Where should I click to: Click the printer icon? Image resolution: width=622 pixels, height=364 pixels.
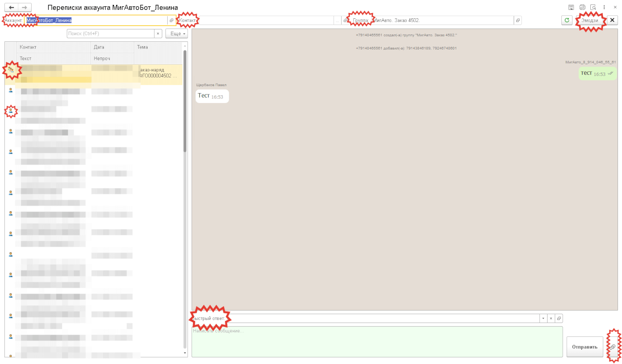[x=582, y=8]
